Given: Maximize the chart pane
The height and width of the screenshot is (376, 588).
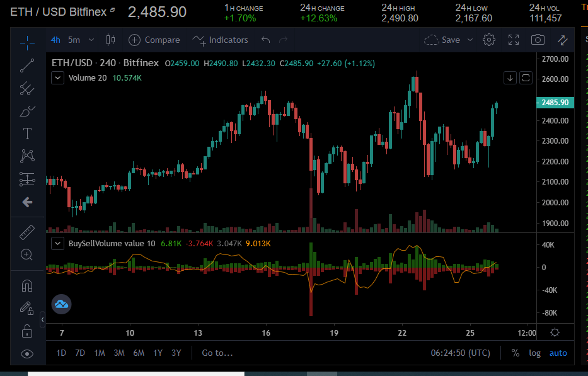Looking at the screenshot, I should [x=526, y=78].
